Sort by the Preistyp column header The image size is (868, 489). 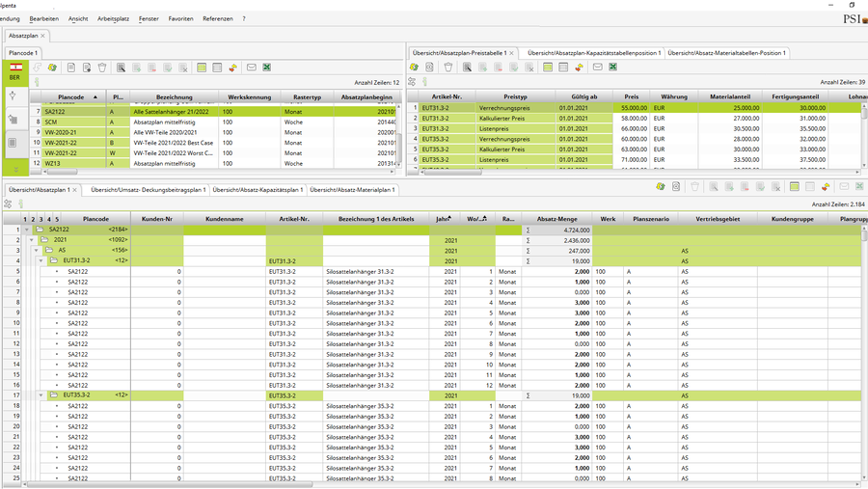[x=515, y=96]
